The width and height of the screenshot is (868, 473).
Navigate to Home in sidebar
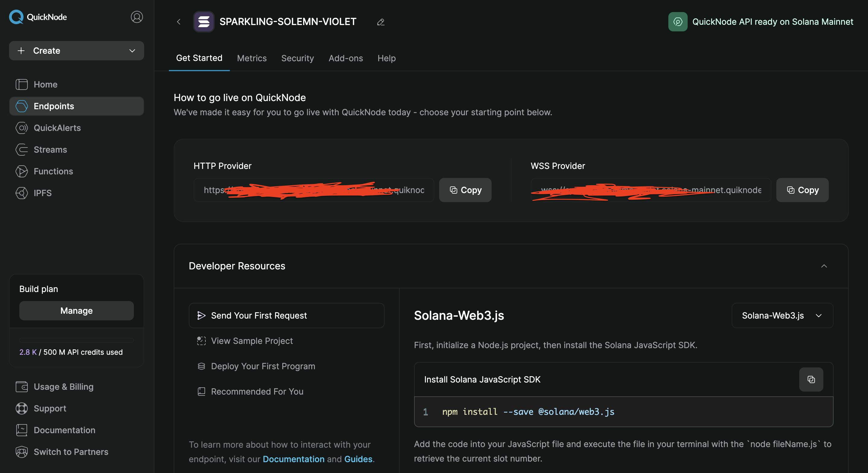click(x=77, y=84)
